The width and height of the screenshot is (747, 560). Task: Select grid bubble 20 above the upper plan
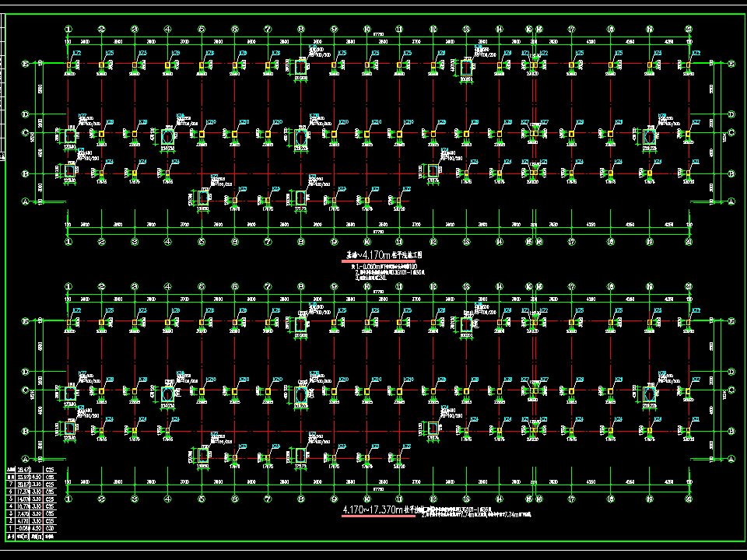[689, 30]
